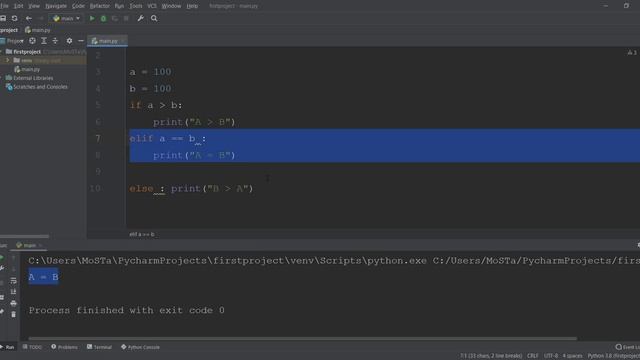This screenshot has width=640, height=360.
Task: Rerun main with the Run panel green icon
Action: (x=2, y=258)
